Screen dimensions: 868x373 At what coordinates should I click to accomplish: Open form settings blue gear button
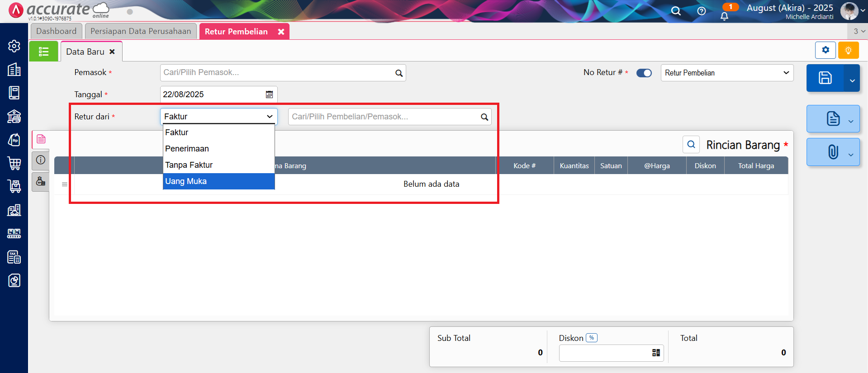[x=825, y=50]
